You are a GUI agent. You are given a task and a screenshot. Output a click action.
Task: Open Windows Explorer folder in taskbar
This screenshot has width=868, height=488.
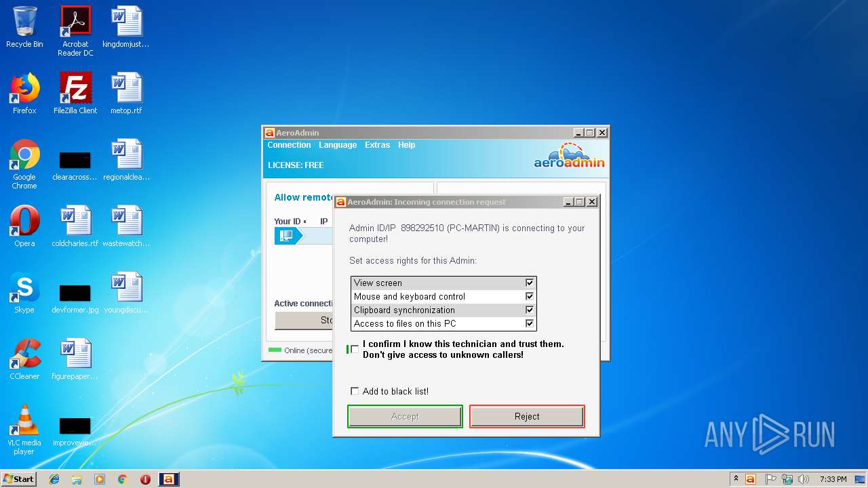[77, 479]
